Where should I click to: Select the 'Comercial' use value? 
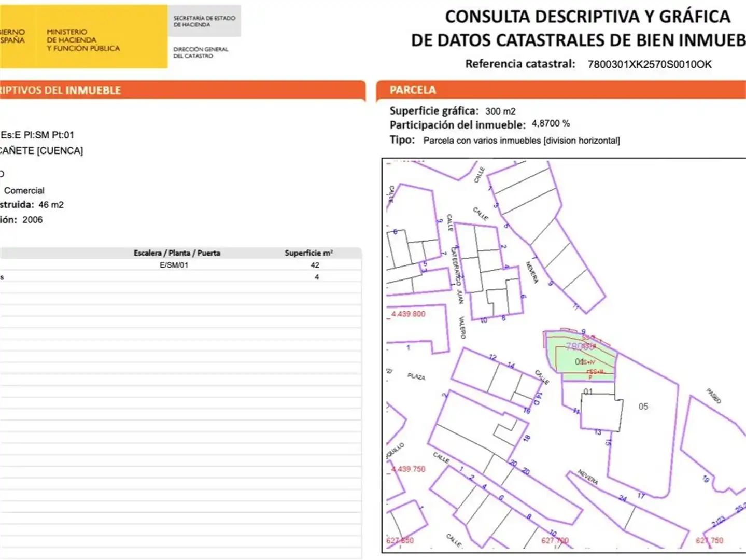(24, 190)
